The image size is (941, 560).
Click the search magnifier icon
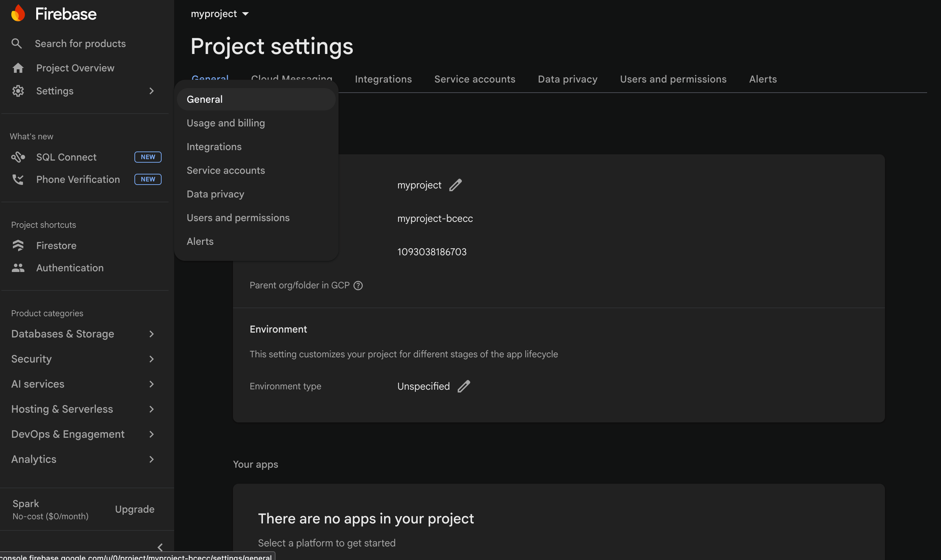click(17, 44)
